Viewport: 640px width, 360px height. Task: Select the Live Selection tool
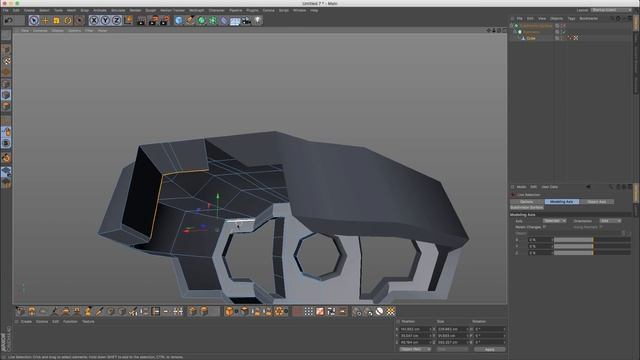34,20
